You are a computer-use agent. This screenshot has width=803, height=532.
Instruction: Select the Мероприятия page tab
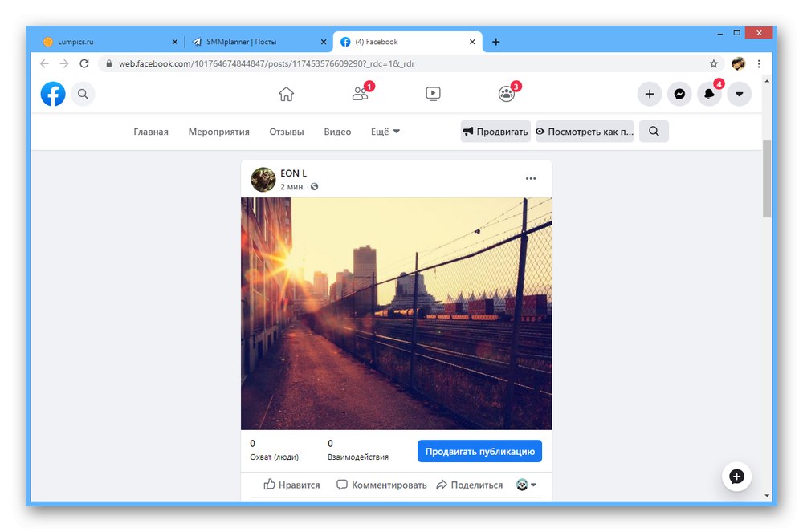[x=218, y=132]
